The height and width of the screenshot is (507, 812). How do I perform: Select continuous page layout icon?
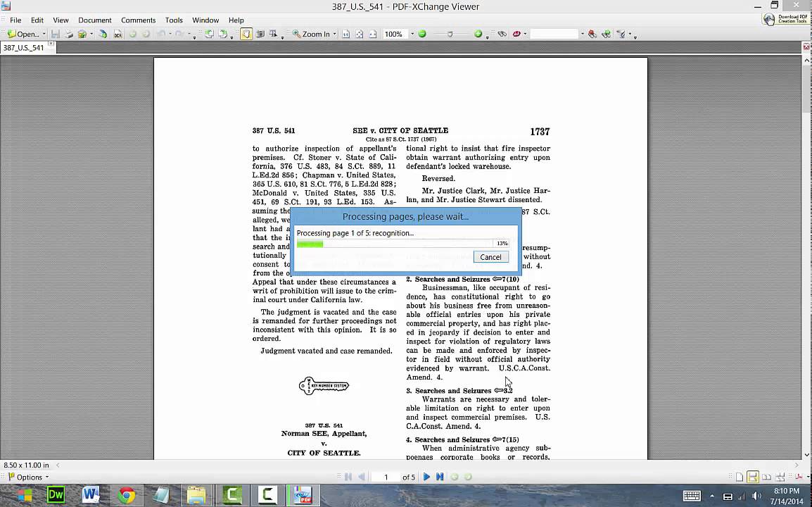coord(753,477)
